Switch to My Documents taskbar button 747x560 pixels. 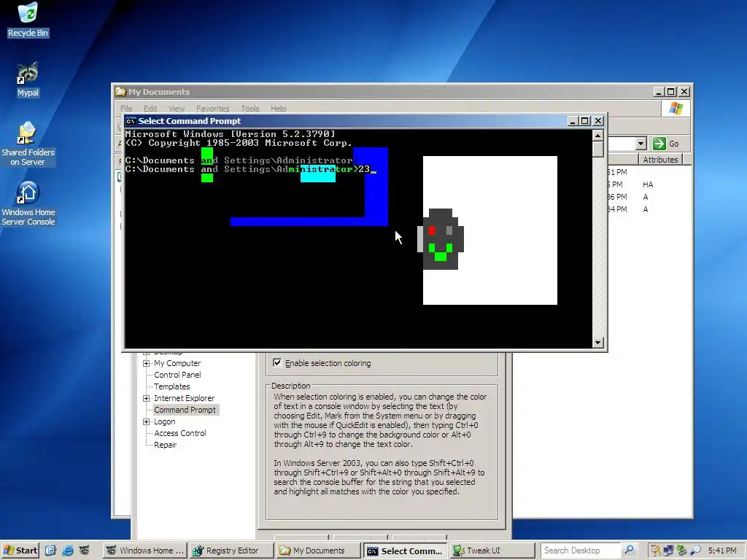(x=318, y=551)
